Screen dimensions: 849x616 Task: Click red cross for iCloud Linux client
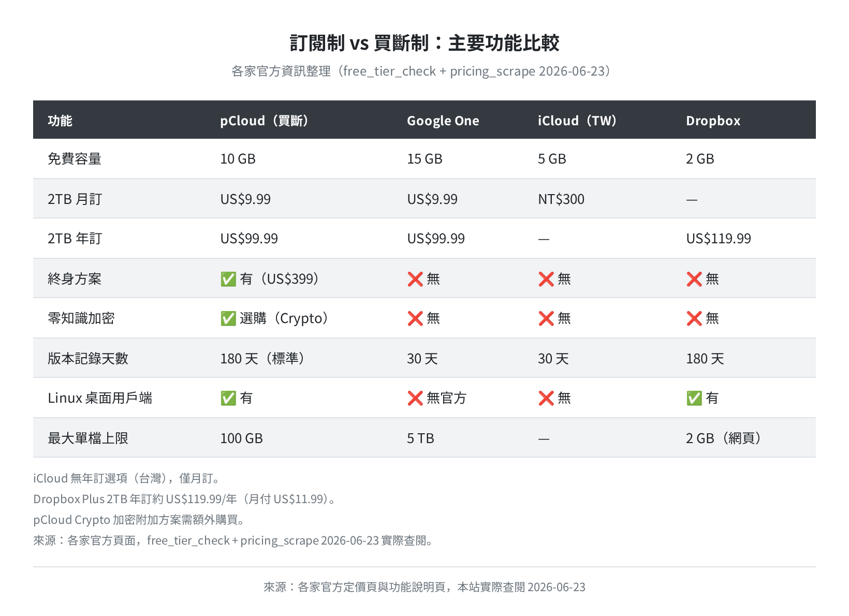(546, 398)
